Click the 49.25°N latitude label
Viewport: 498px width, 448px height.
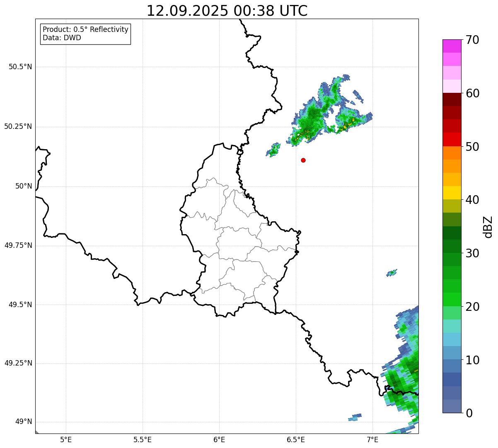pos(18,363)
